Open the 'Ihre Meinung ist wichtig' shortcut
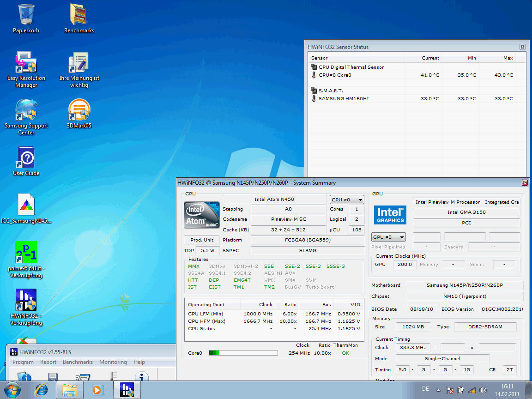This screenshot has width=532, height=399. click(79, 70)
